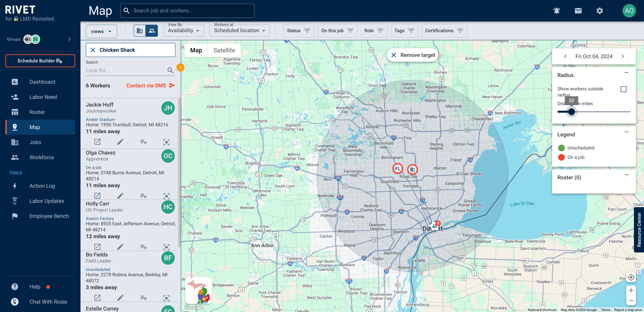The width and height of the screenshot is (644, 312).
Task: Open the On this job filter
Action: tap(337, 31)
